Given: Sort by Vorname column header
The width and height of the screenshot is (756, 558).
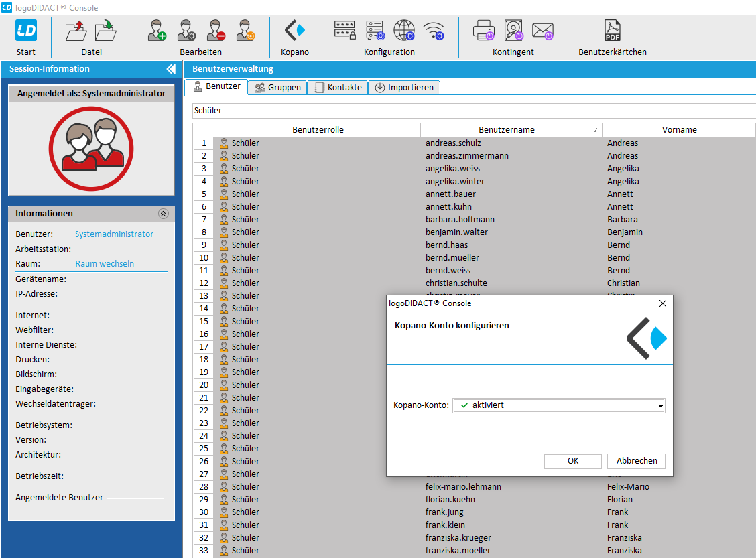Looking at the screenshot, I should coord(679,130).
